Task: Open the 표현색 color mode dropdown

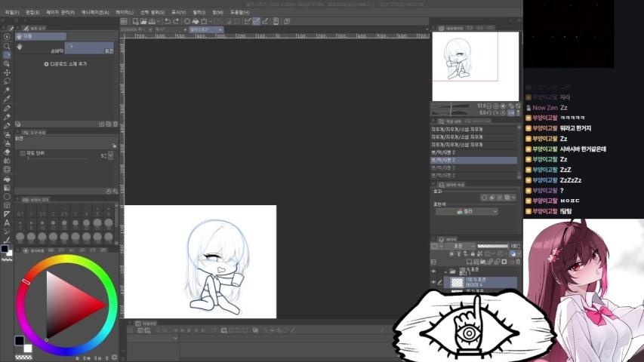Action: 477,212
